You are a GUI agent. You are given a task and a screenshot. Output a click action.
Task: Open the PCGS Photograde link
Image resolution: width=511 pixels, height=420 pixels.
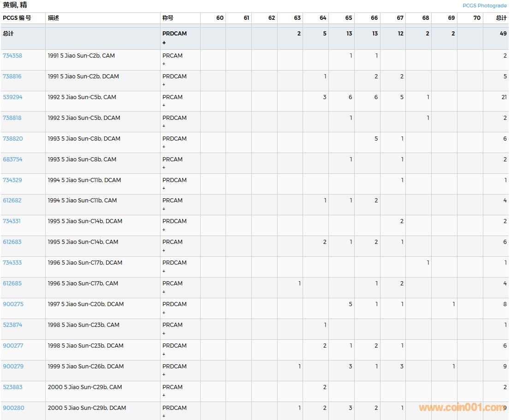click(484, 6)
